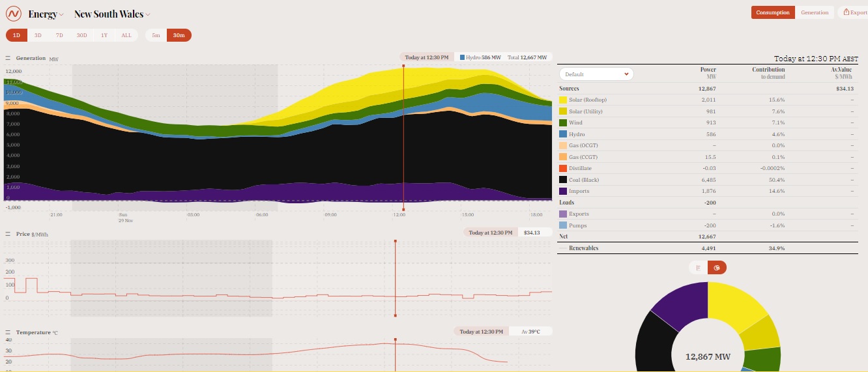The height and width of the screenshot is (372, 868).
Task: Click the Av 39°C temperature tooltip
Action: [x=530, y=332]
